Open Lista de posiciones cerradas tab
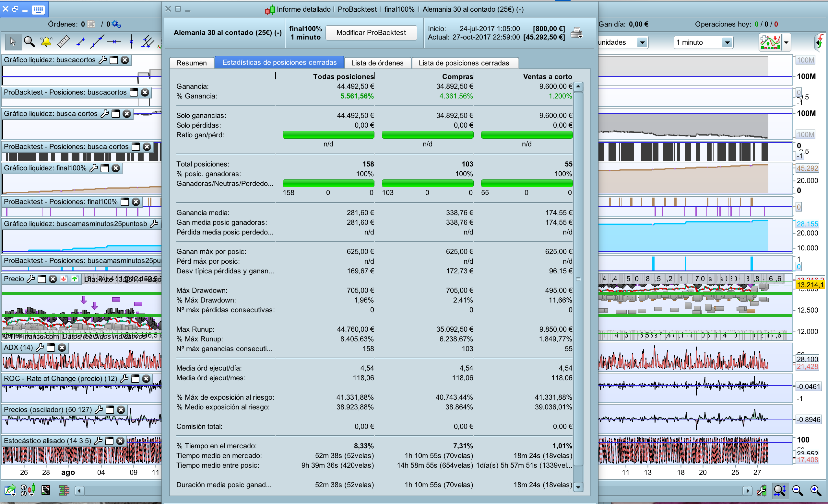 tap(463, 63)
